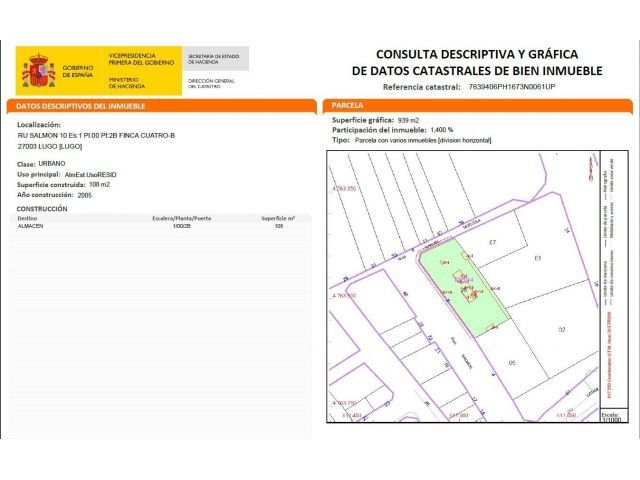640x480 pixels.
Task: Select the "URBANO" value
Action: [x=52, y=164]
